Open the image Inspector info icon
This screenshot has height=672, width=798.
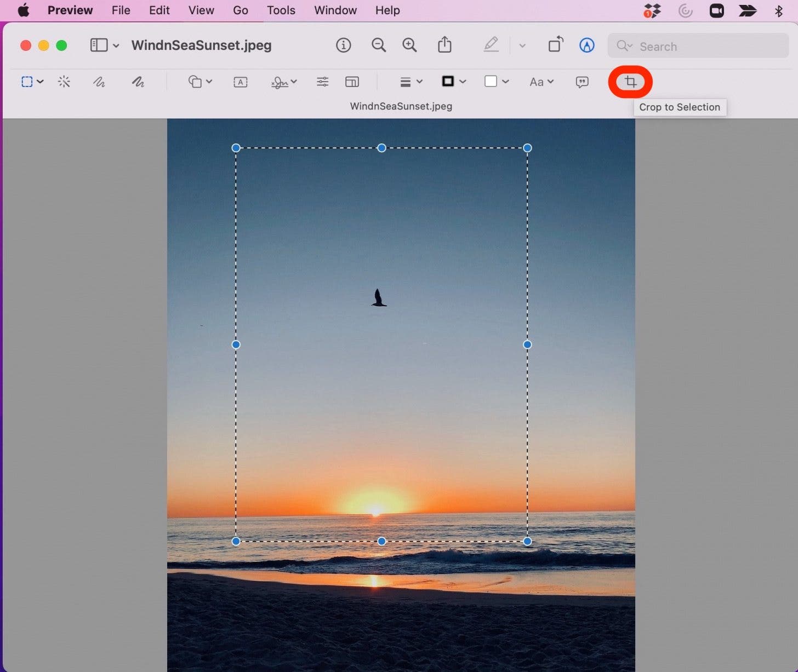coord(343,45)
